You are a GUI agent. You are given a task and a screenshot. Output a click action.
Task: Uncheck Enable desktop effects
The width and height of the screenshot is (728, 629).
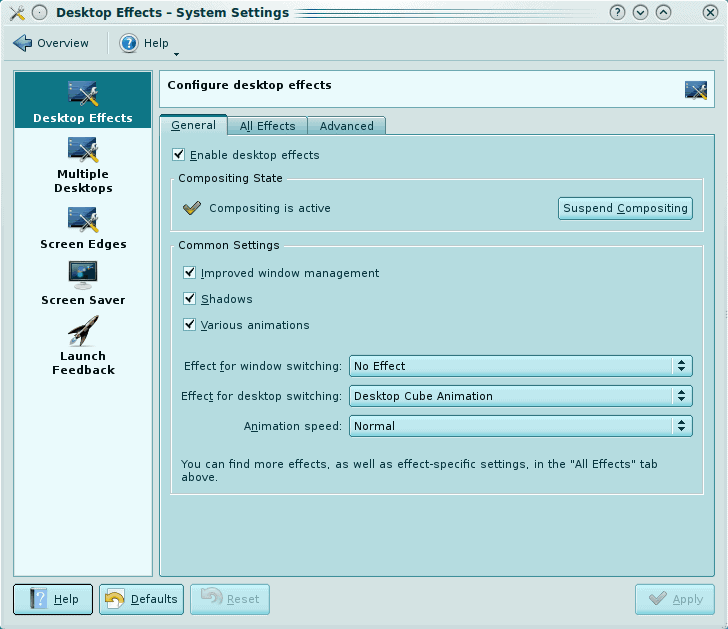click(178, 155)
